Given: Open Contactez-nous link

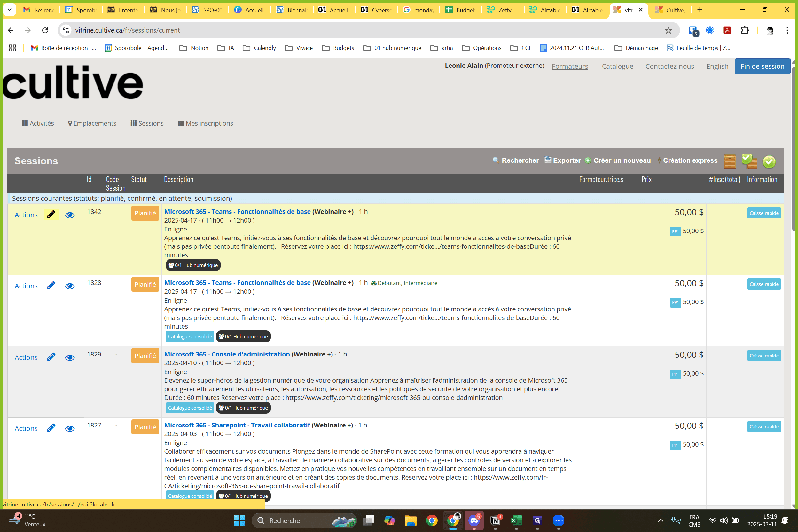Looking at the screenshot, I should pos(669,66).
